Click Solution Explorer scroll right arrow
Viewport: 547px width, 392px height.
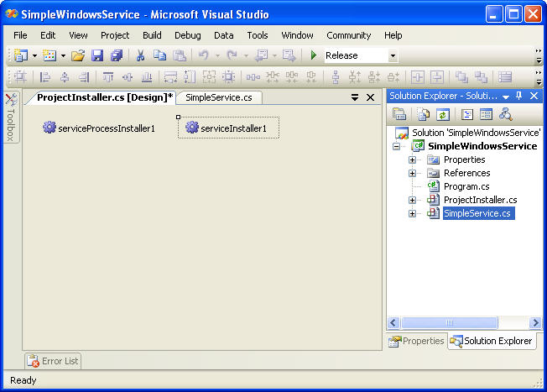click(x=534, y=322)
